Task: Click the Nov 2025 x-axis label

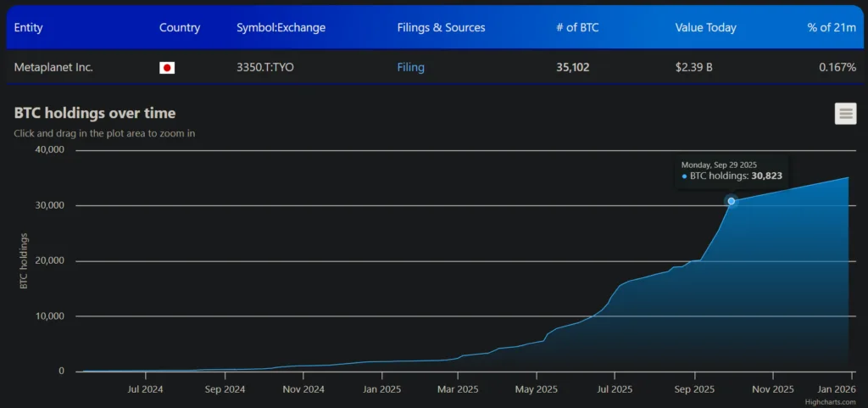Action: [773, 389]
